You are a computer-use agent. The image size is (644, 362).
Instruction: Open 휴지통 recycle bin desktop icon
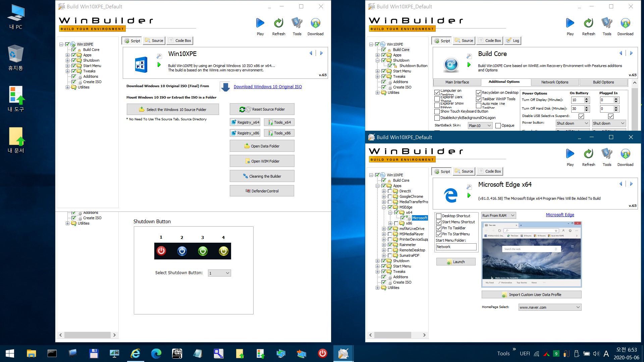16,58
